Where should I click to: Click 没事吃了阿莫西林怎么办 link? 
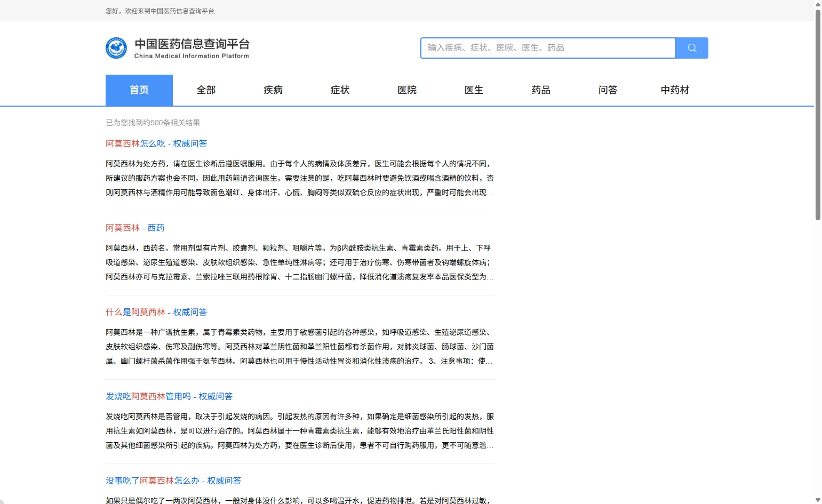173,481
